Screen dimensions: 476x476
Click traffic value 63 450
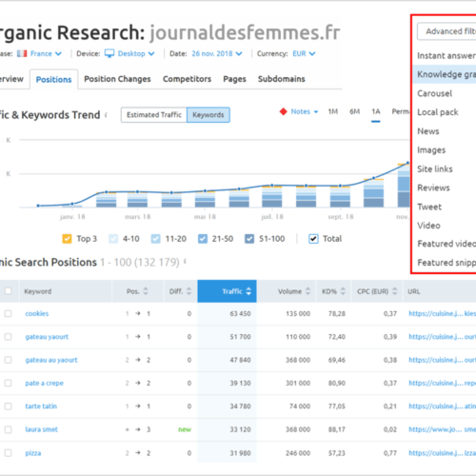coord(240,313)
